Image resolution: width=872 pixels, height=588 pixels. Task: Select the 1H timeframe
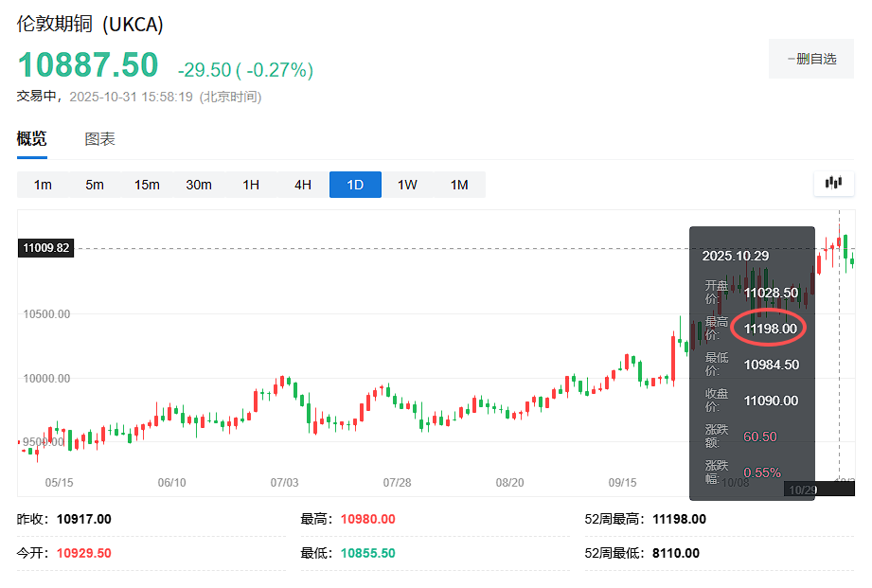pyautogui.click(x=251, y=185)
